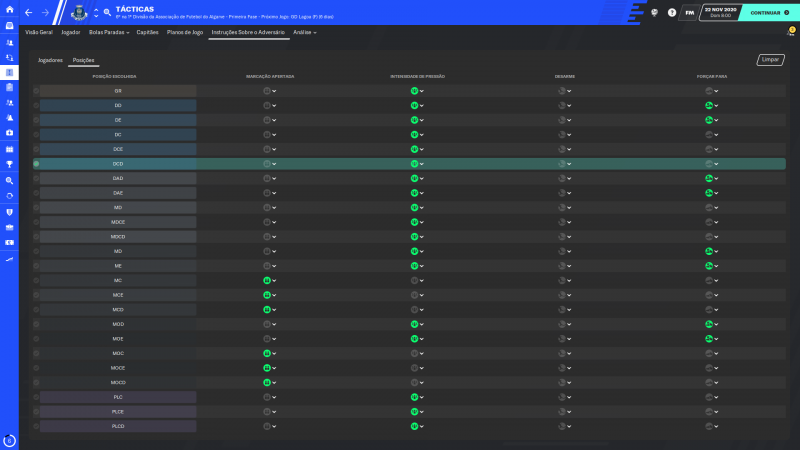Toggle the selection circle for the ME row
This screenshot has width=800, height=450.
coord(36,266)
